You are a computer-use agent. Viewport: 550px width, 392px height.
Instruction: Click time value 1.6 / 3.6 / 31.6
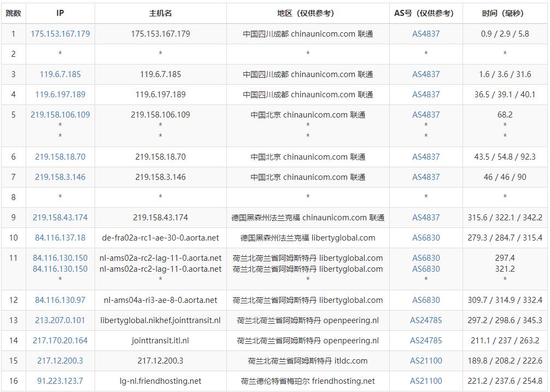coord(505,74)
